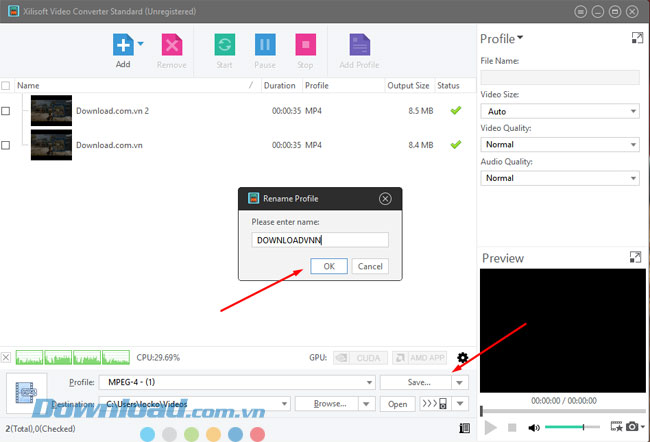Screen dimensions: 650x442
Task: Click the 8.4 MB output size cell
Action: (421, 145)
